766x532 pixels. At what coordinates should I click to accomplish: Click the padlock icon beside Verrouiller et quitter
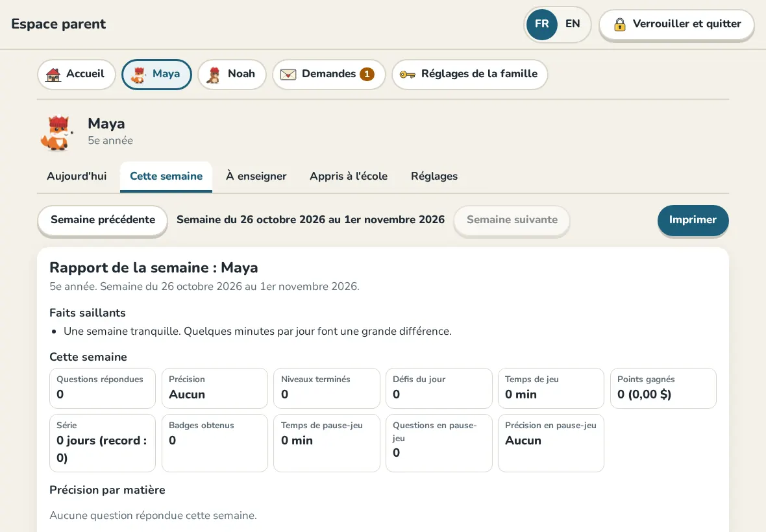pos(620,25)
